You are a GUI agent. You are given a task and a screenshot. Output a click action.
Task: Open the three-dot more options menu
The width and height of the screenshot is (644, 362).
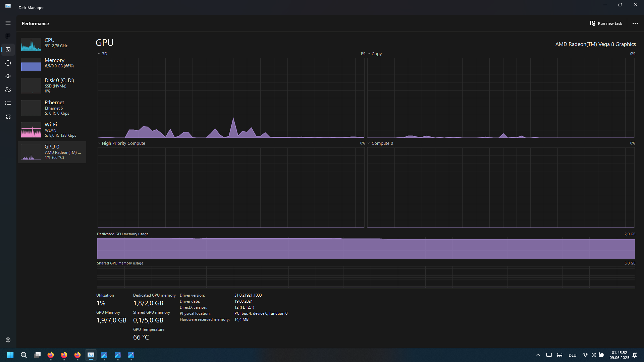[x=635, y=23]
